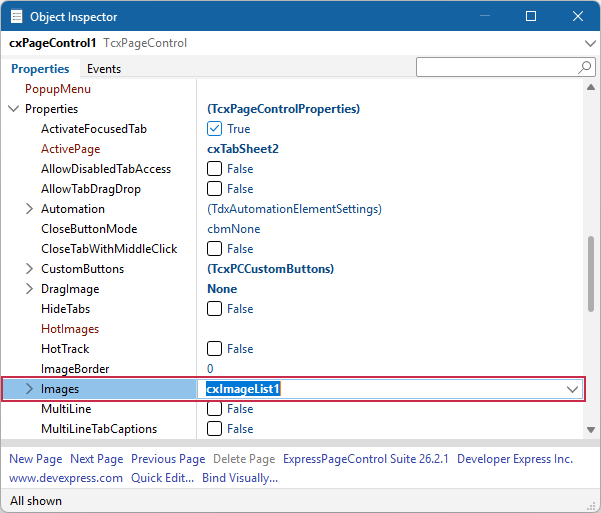
Task: Switch to the Events tab
Action: click(104, 69)
